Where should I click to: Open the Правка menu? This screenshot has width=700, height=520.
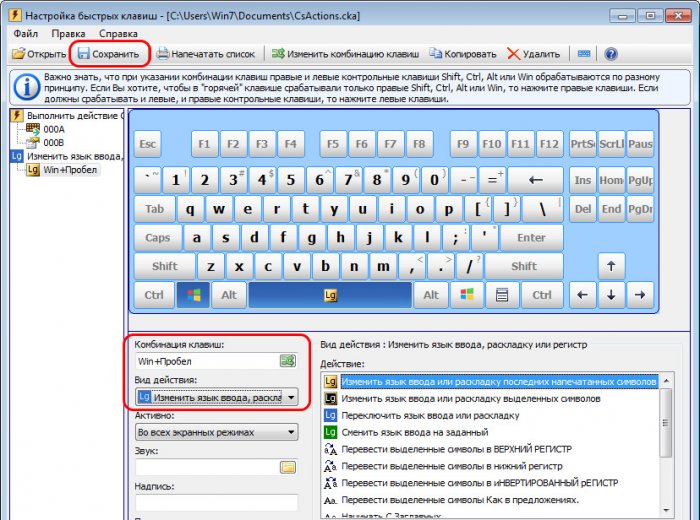click(x=68, y=34)
